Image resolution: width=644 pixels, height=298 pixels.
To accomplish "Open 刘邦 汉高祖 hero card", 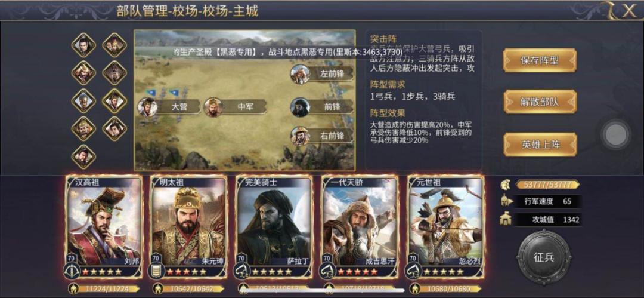I will 104,227.
